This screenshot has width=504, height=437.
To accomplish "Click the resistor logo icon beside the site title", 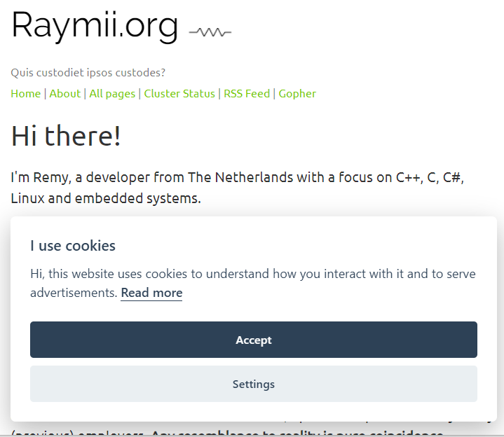I will click(210, 32).
